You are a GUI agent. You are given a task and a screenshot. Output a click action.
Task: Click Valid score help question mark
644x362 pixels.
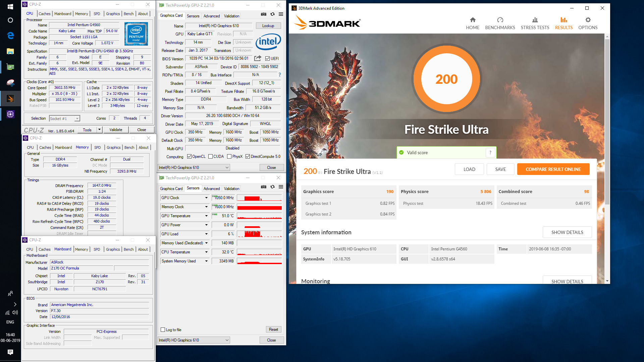(490, 153)
